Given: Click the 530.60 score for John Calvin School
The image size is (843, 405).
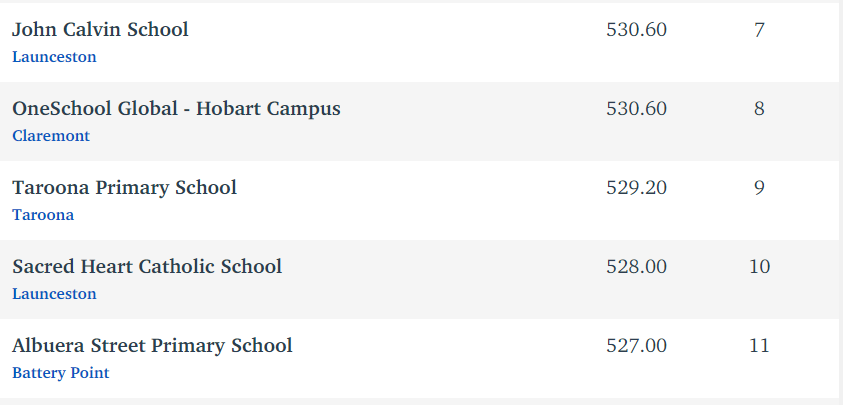Looking at the screenshot, I should 637,30.
